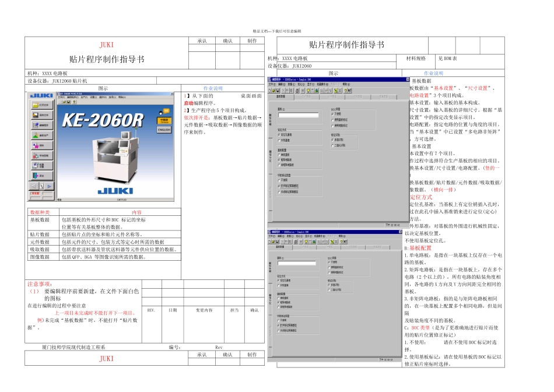Screen dimensions: 554x392
Task: Click the KE-2060R product title image
Action: 103,120
